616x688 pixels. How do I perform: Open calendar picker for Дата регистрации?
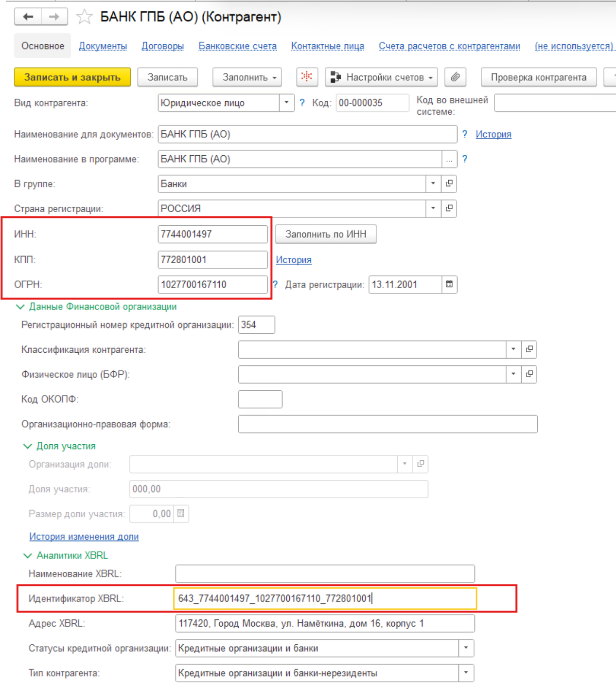tap(449, 284)
